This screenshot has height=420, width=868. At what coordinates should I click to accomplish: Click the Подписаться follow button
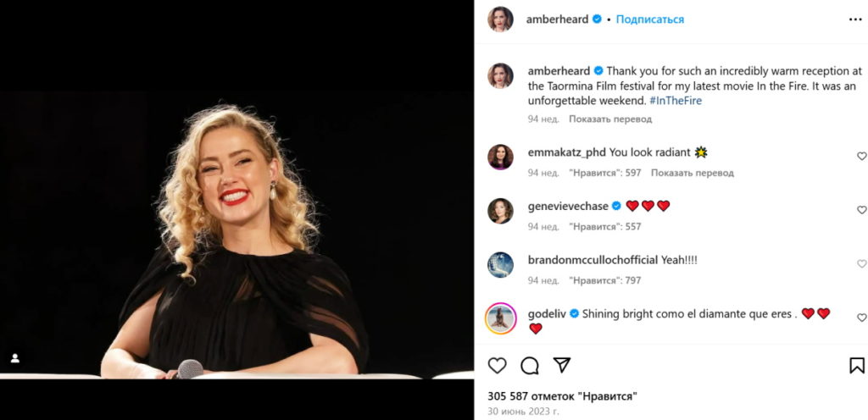[x=649, y=19]
